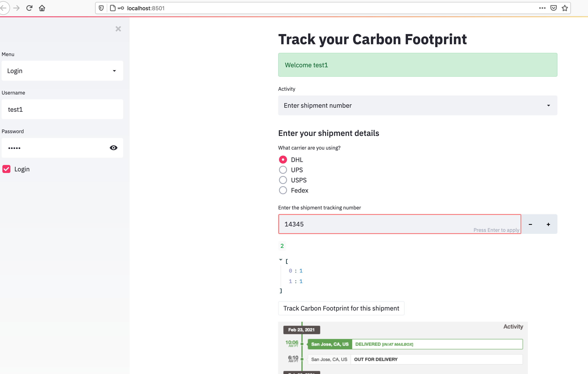Choose the USPS carrier radio button

click(283, 180)
